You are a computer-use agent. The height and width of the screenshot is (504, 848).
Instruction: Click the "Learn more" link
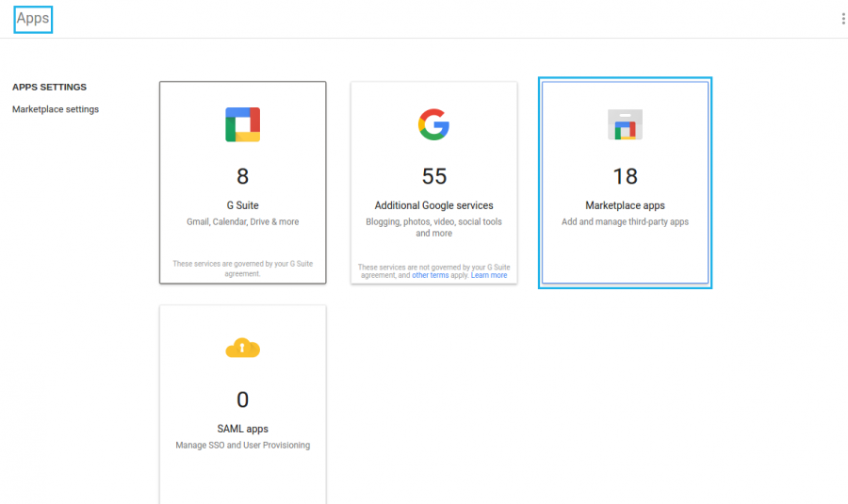pyautogui.click(x=489, y=275)
